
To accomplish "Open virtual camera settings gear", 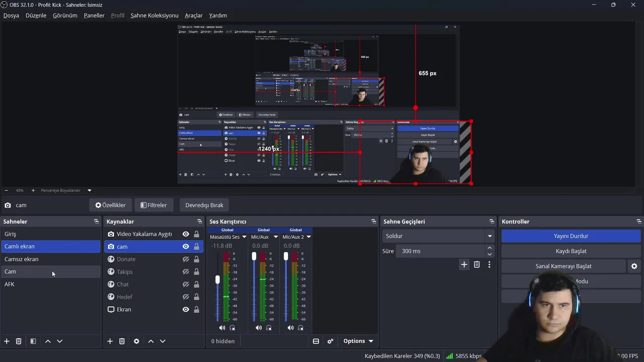I will pyautogui.click(x=634, y=266).
